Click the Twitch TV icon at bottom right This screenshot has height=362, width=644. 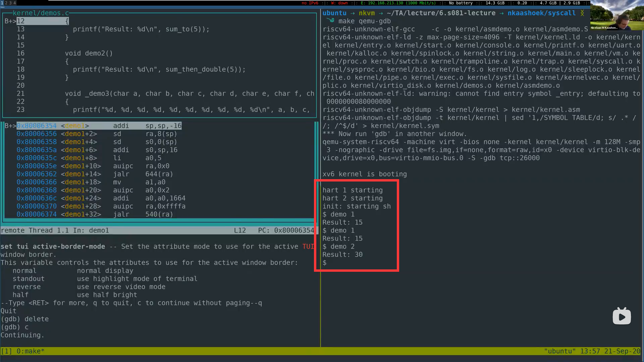pos(622,316)
